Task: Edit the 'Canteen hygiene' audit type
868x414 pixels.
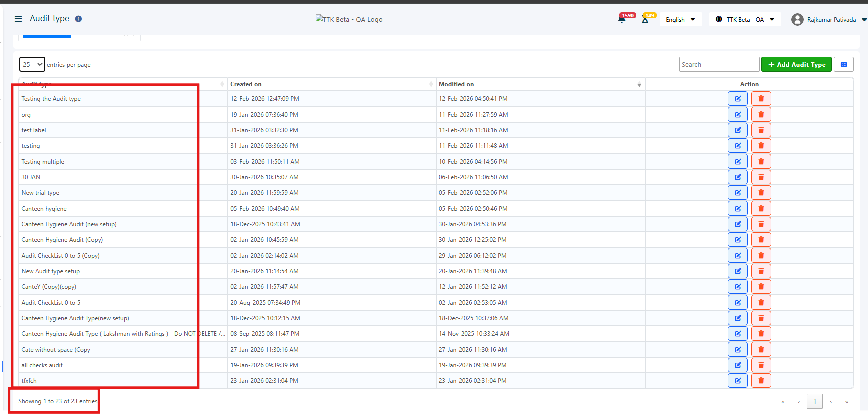Action: click(x=737, y=209)
